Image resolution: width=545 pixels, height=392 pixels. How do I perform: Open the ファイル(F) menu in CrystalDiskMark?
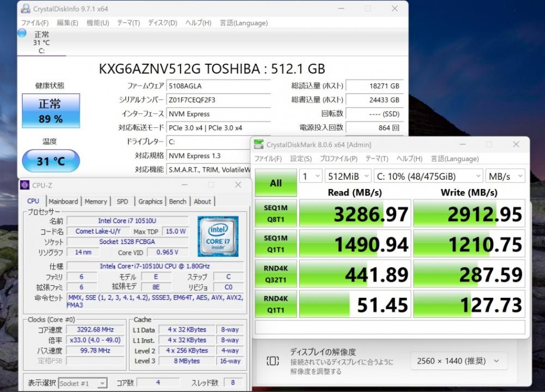[x=268, y=158]
